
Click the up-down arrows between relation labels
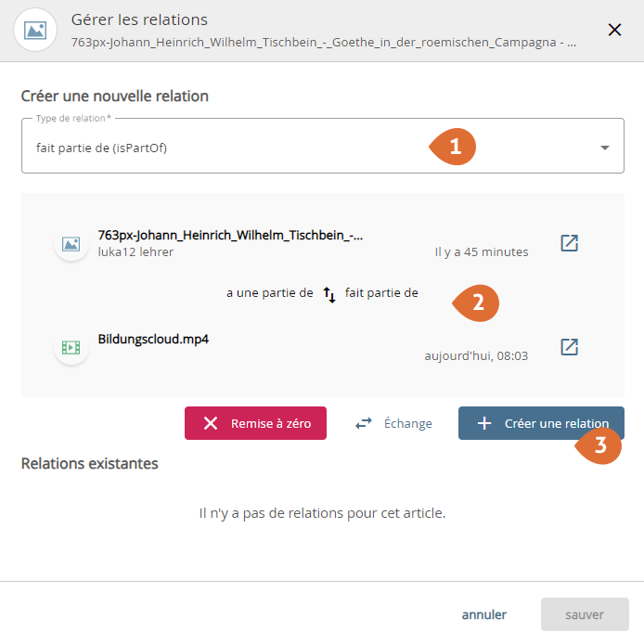pyautogui.click(x=329, y=295)
